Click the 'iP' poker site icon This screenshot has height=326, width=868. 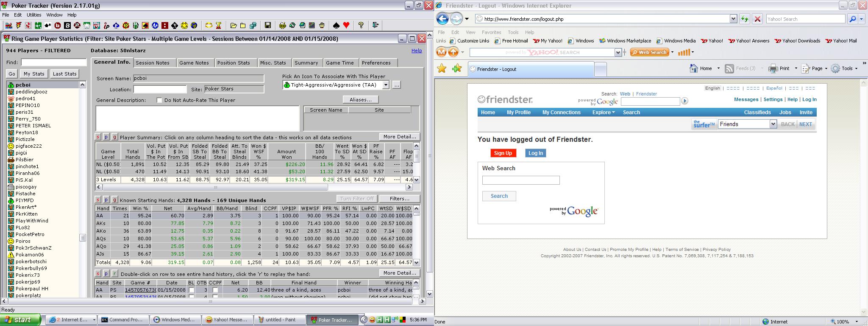(106, 25)
